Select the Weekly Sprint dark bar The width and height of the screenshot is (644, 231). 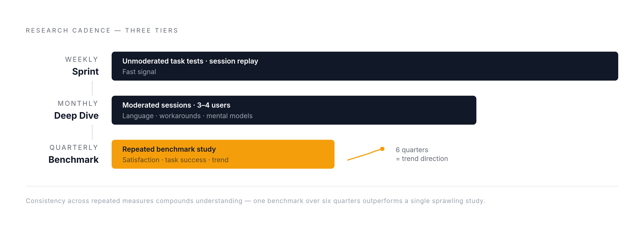click(x=365, y=66)
